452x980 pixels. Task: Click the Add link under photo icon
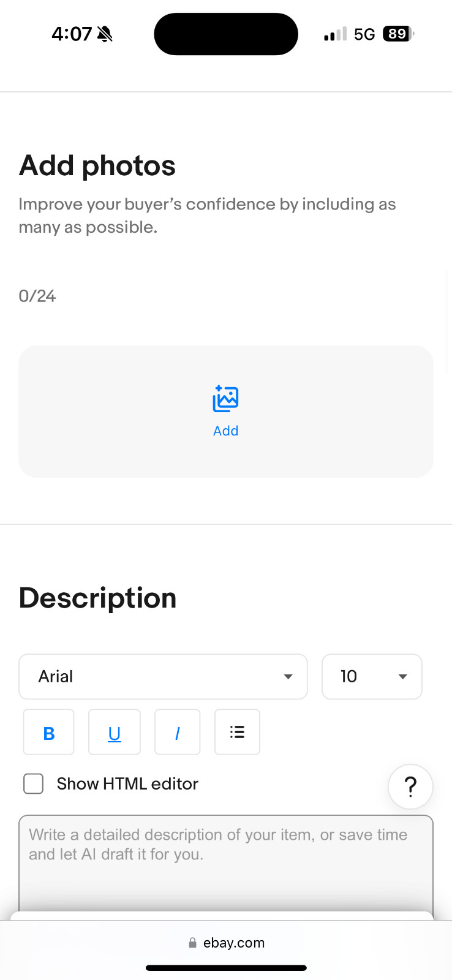(x=225, y=431)
